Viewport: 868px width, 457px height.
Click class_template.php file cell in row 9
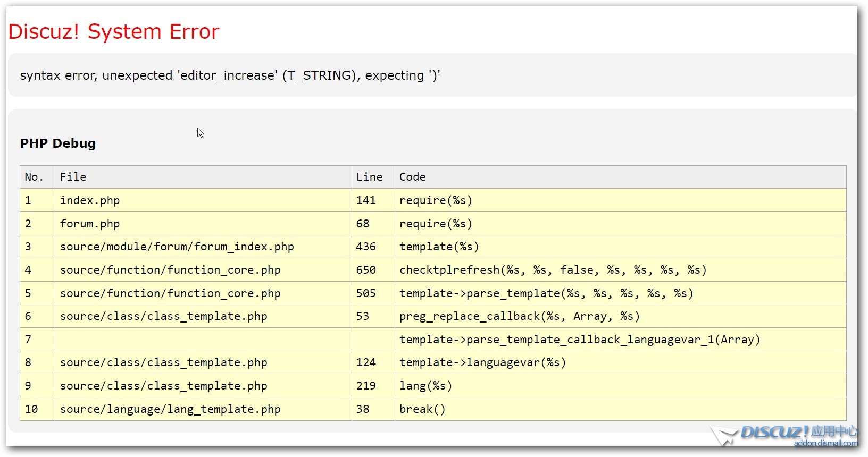pyautogui.click(x=203, y=386)
